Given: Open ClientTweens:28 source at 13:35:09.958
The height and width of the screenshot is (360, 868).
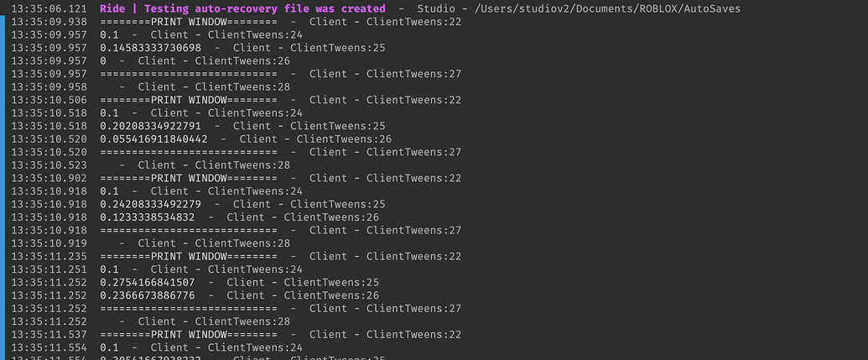Looking at the screenshot, I should 242,87.
